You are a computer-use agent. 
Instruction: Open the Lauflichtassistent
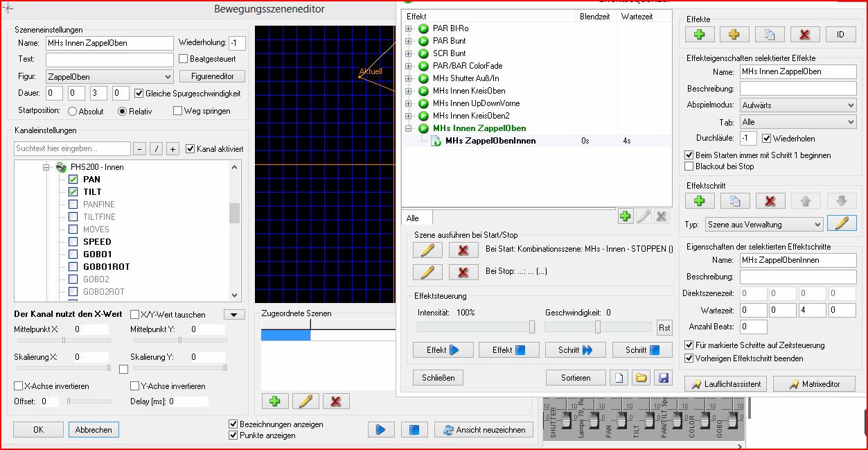click(x=725, y=383)
